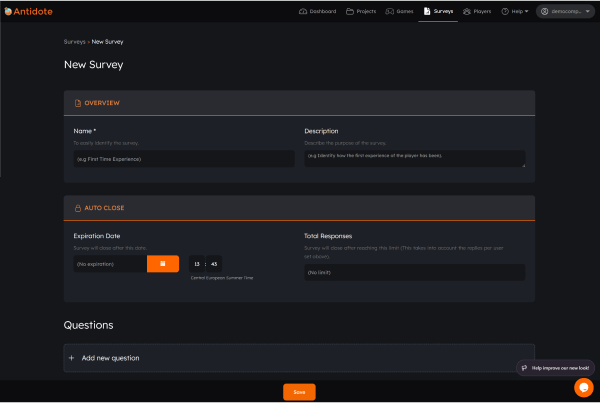Select the minutes field showing 43
601x403 pixels.
point(214,264)
